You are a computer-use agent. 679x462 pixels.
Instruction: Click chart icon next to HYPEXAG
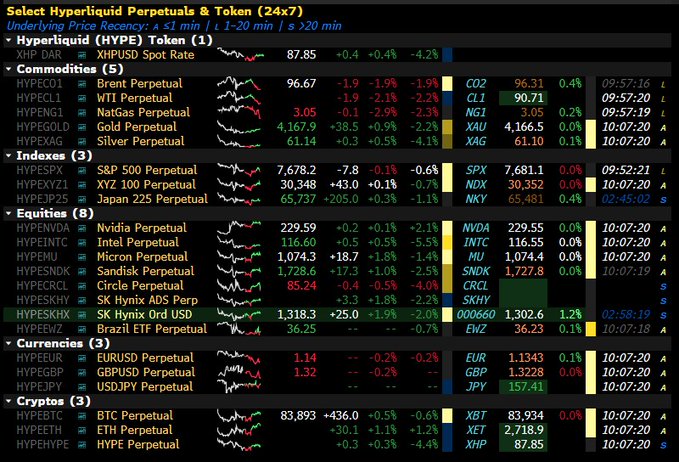pyautogui.click(x=82, y=142)
